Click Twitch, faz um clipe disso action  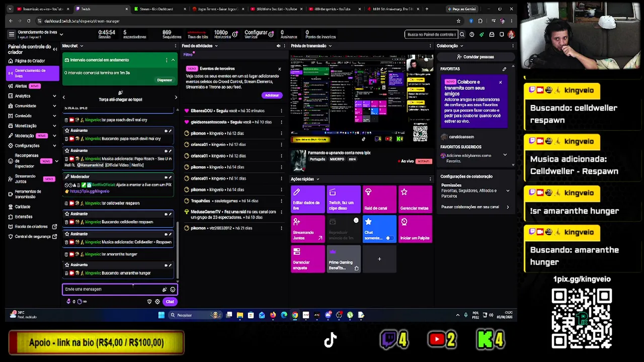[344, 199]
